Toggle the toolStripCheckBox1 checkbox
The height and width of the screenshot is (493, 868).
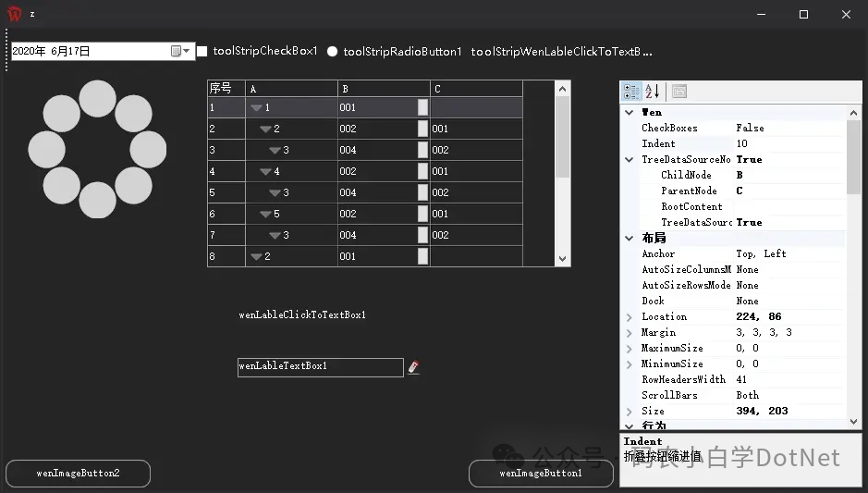(x=202, y=51)
